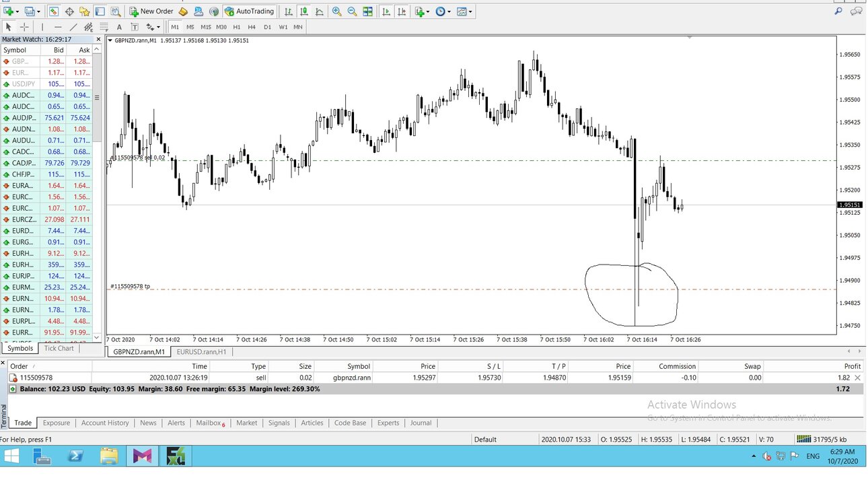The height and width of the screenshot is (488, 868).
Task: Select the Fibonacci Retracement tool
Action: [104, 27]
